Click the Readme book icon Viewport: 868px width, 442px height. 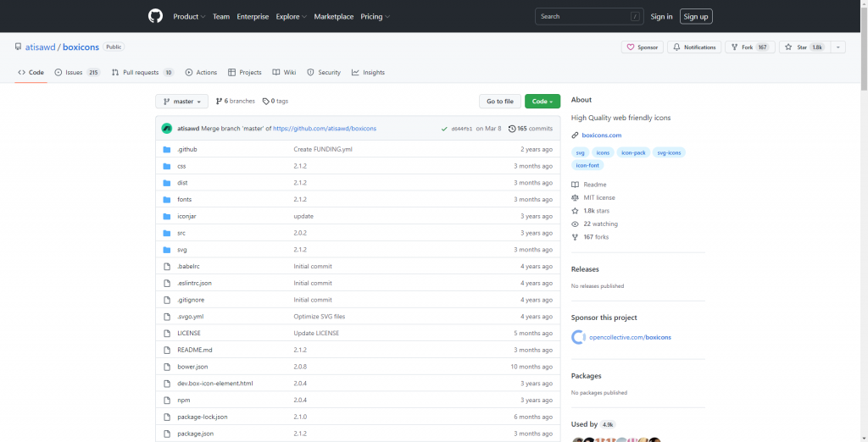click(x=576, y=185)
